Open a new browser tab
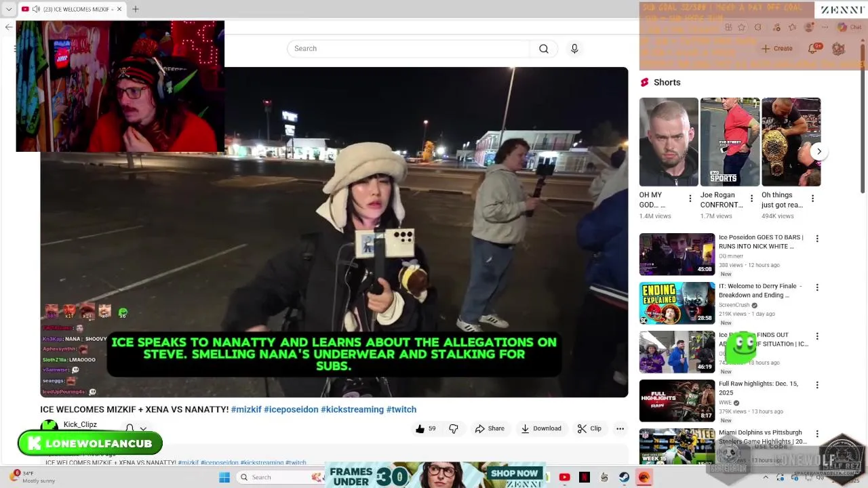Screen dimensions: 868x488 coord(136,9)
